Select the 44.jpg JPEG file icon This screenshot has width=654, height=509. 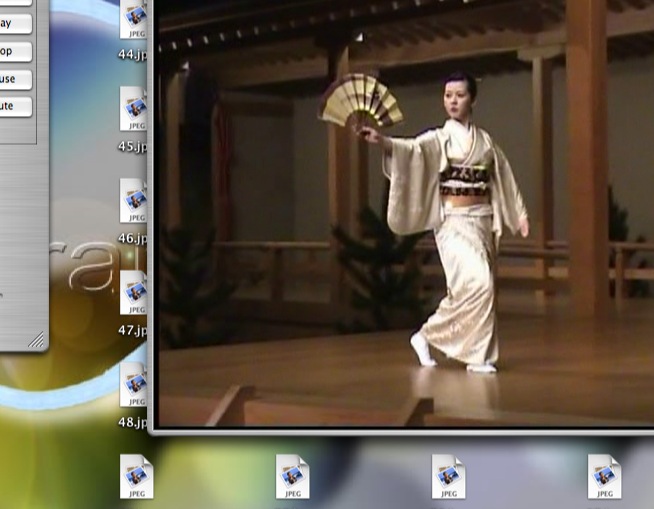pyautogui.click(x=133, y=19)
